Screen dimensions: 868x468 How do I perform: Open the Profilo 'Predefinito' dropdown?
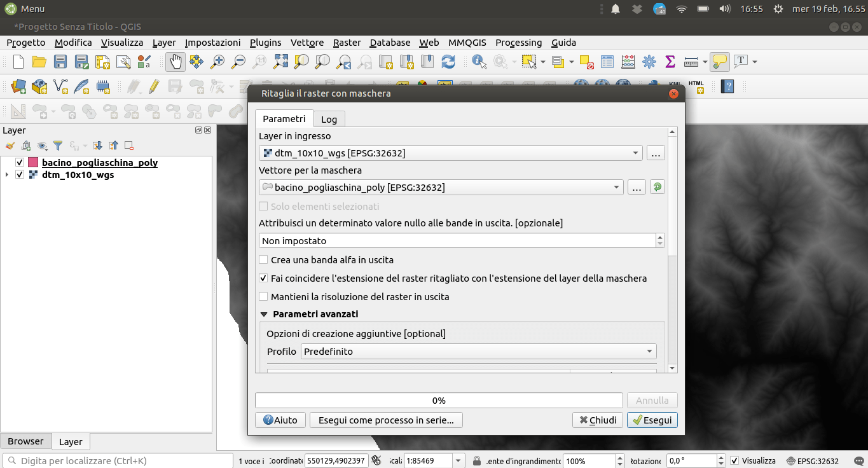[479, 352]
